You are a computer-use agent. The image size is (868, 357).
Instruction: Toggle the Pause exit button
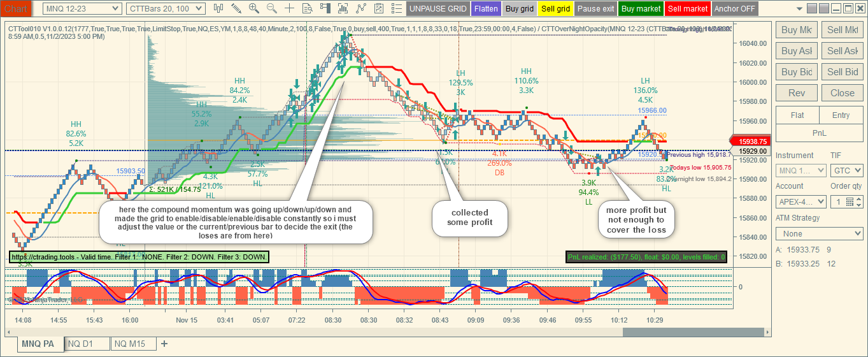596,9
